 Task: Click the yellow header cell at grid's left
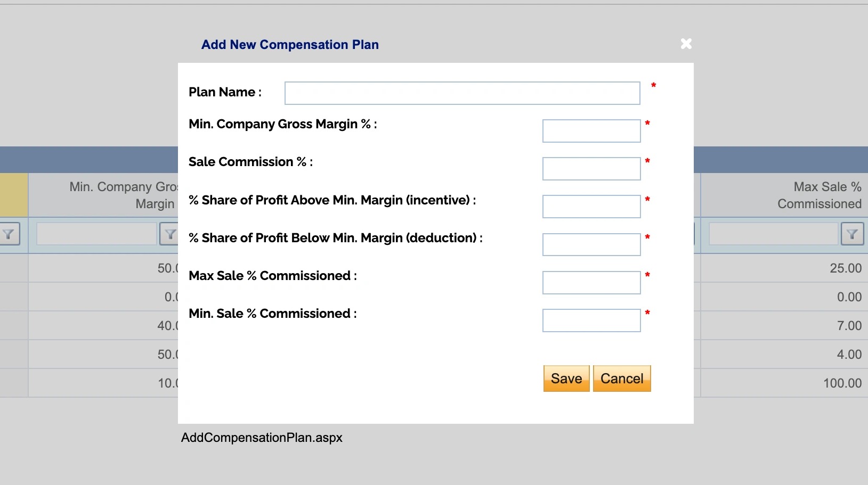click(x=14, y=195)
